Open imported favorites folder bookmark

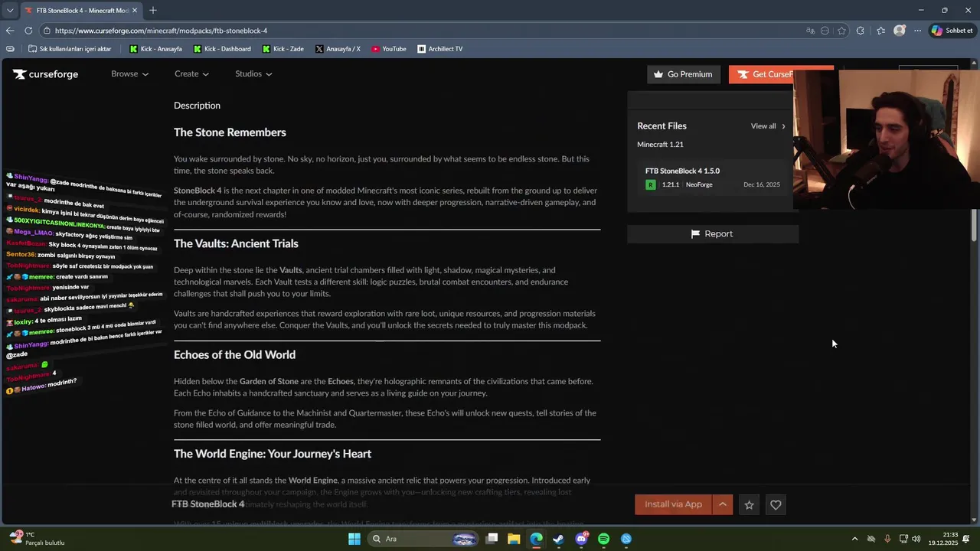click(70, 49)
